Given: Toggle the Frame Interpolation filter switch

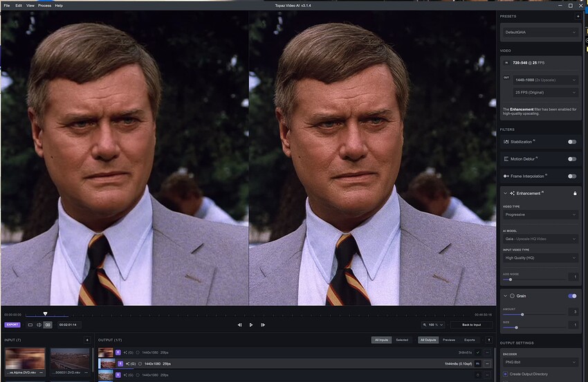Looking at the screenshot, I should click(572, 176).
